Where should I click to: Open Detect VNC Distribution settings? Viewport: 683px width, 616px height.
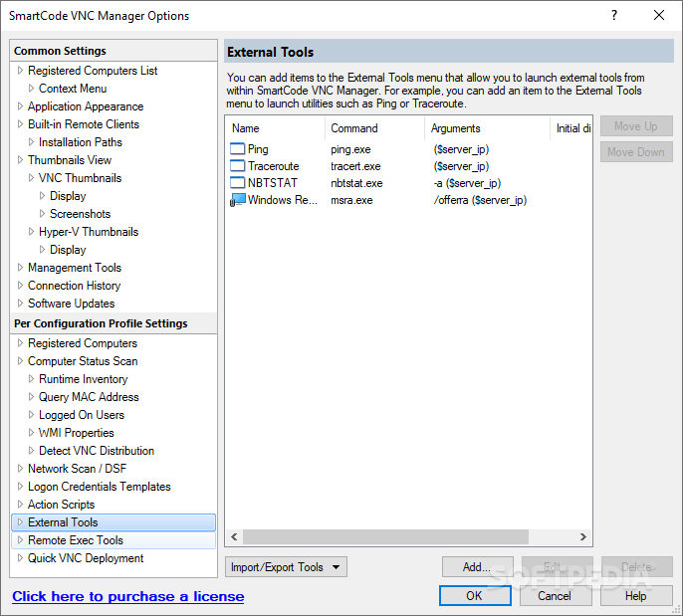click(97, 451)
